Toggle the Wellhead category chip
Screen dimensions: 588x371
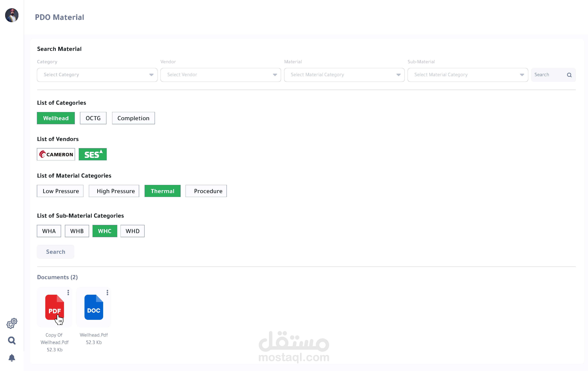56,118
